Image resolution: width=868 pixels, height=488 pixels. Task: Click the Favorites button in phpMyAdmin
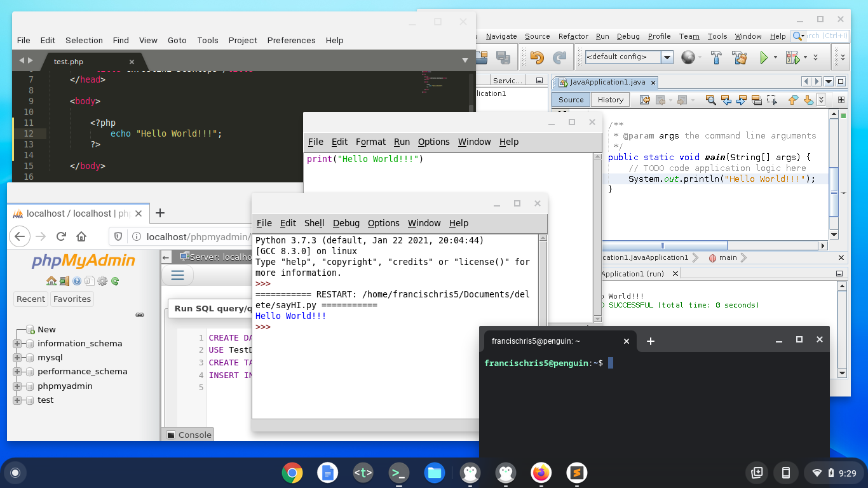click(x=72, y=299)
